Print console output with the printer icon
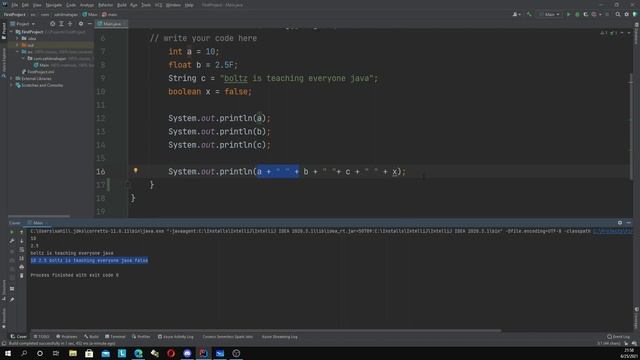This screenshot has height=360, width=640. tap(22, 267)
